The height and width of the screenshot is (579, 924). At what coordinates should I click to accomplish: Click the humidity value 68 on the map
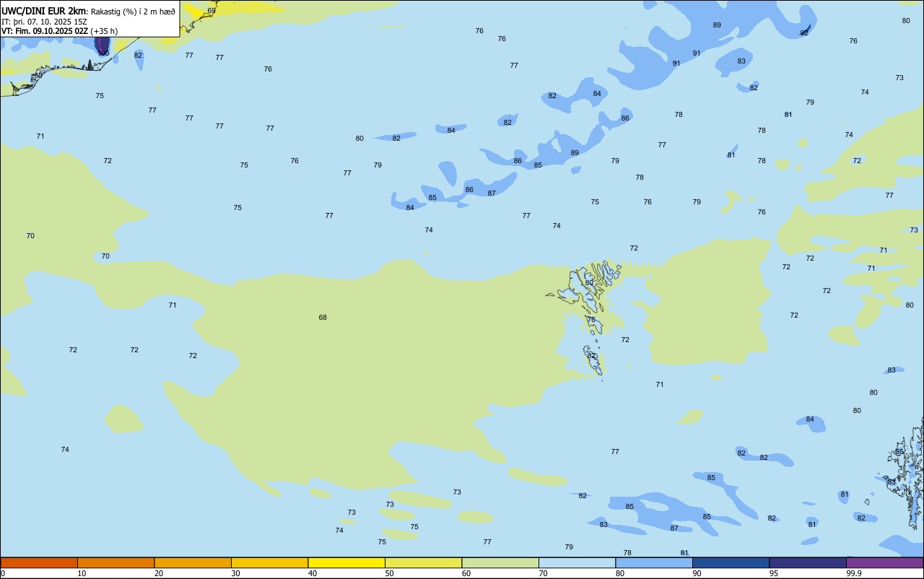pos(323,318)
